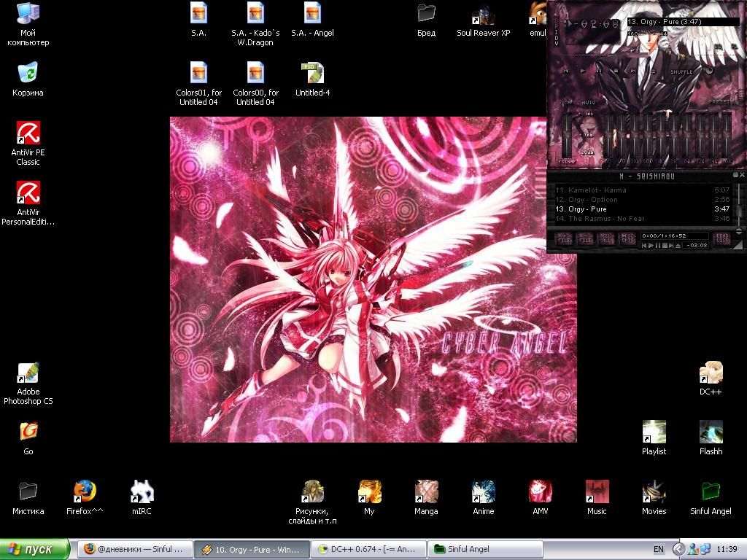Switch to DC++ 0.674 taskbar button
This screenshot has height=560, width=747.
[368, 549]
